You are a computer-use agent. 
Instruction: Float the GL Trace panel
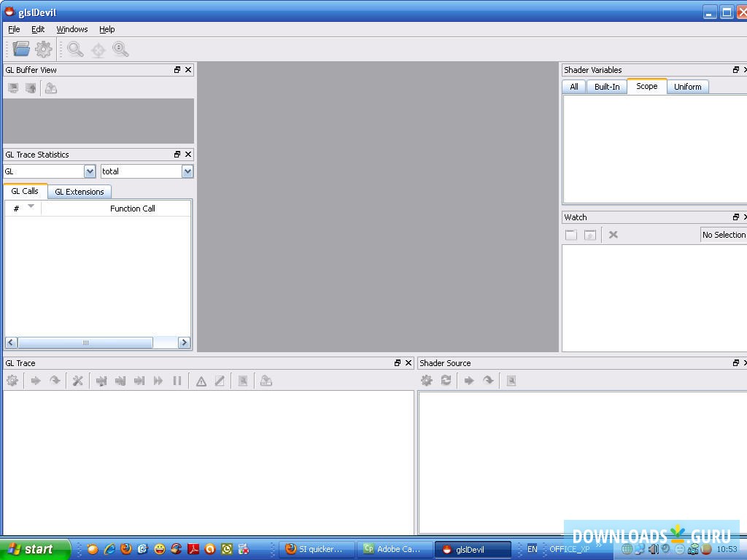398,363
